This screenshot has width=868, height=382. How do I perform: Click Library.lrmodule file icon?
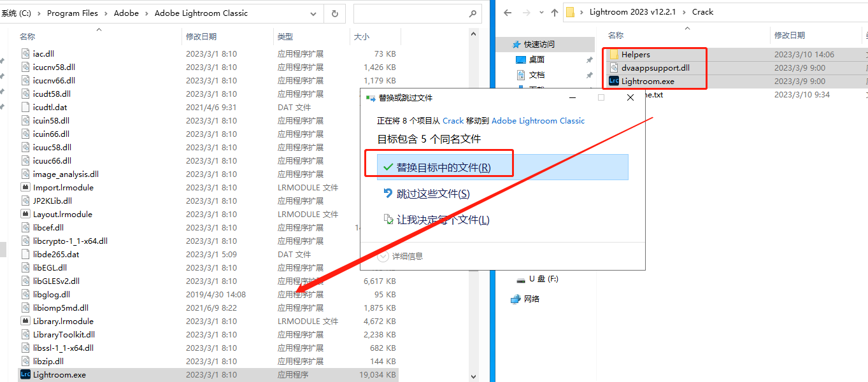[x=25, y=321]
